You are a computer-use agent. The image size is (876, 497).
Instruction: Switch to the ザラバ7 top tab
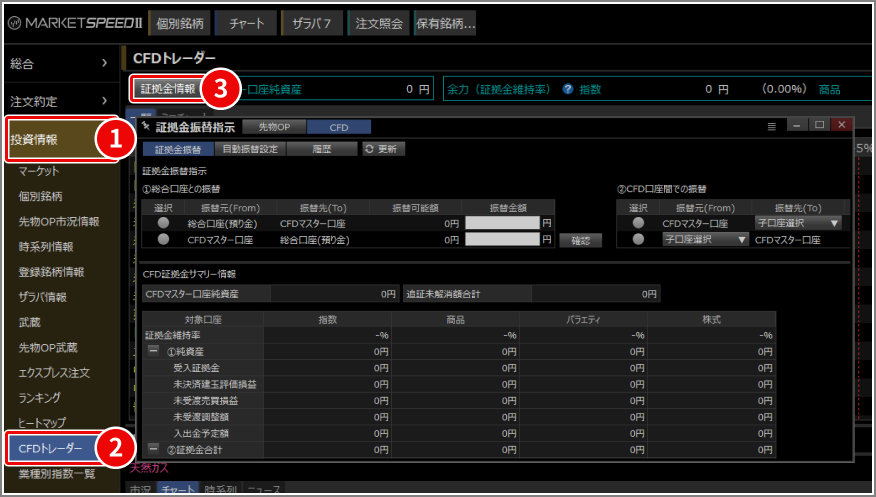[x=312, y=23]
